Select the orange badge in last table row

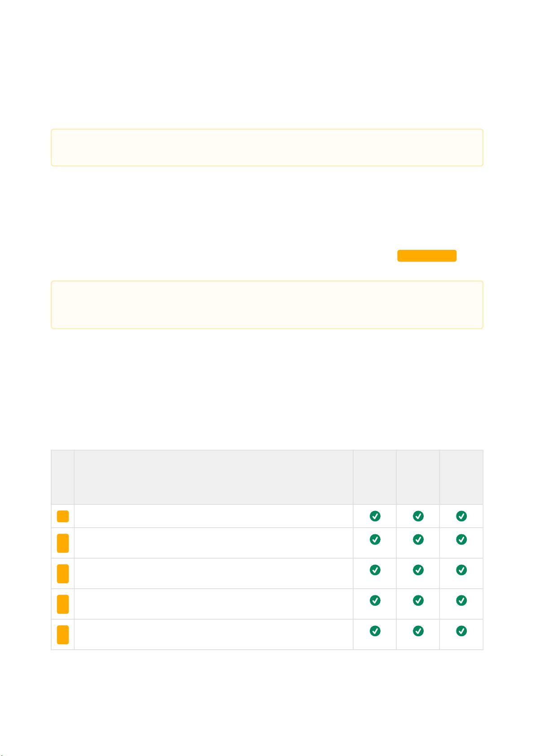63,634
